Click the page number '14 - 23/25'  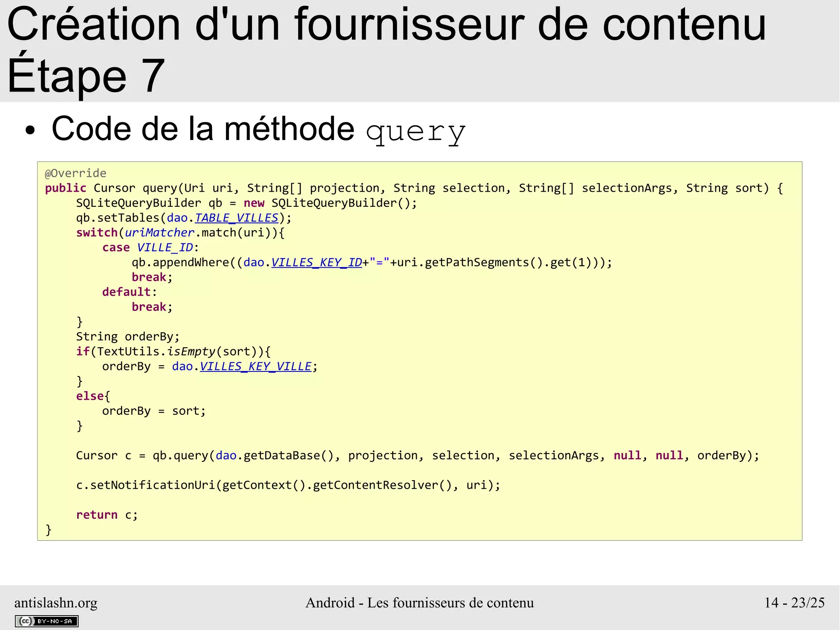(x=794, y=603)
